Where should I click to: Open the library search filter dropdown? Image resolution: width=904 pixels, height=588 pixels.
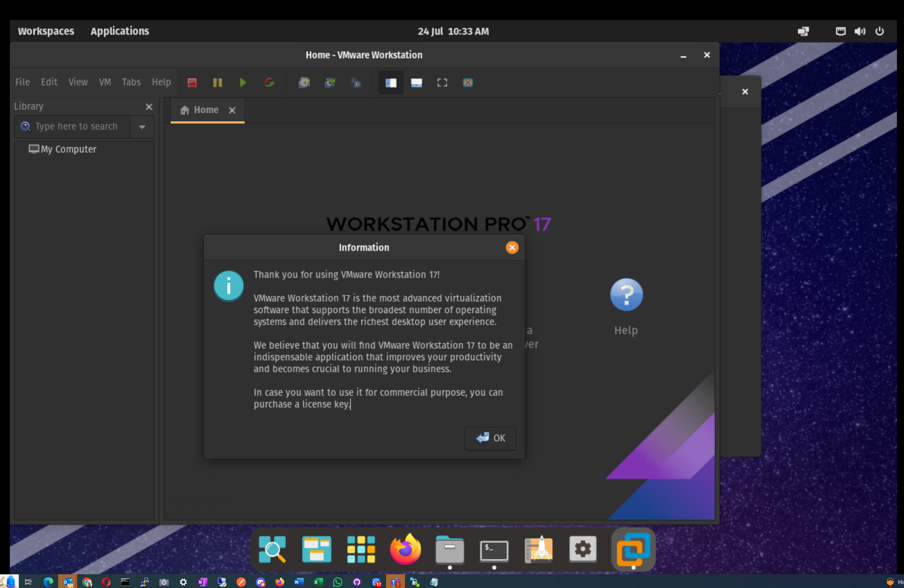[142, 127]
